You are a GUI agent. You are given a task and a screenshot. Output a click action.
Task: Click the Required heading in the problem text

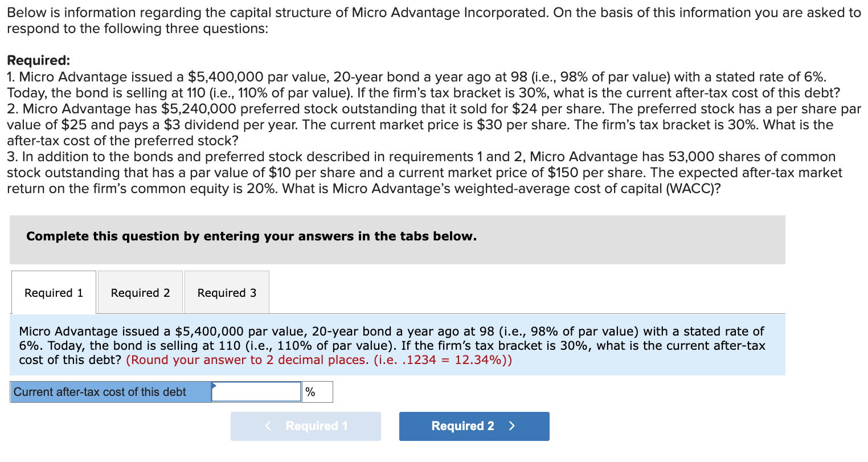coord(30,60)
